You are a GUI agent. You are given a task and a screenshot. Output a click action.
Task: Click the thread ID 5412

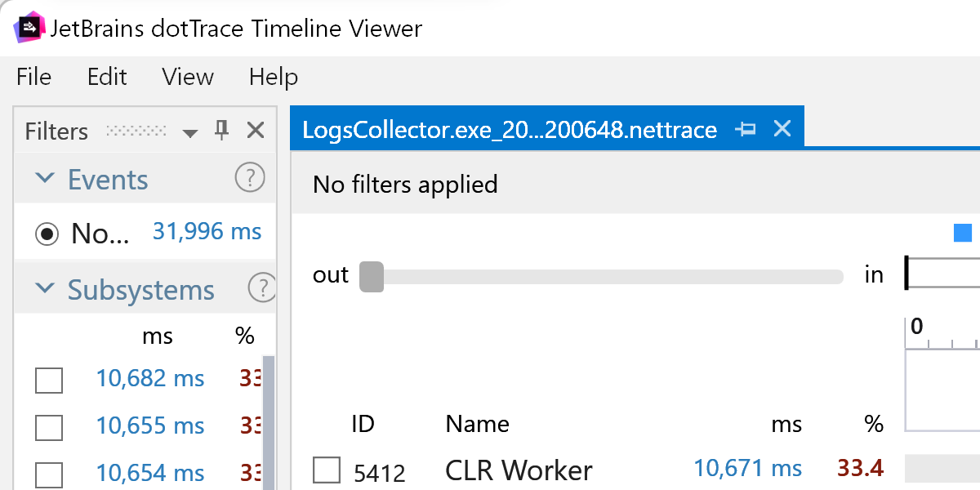coord(379,472)
